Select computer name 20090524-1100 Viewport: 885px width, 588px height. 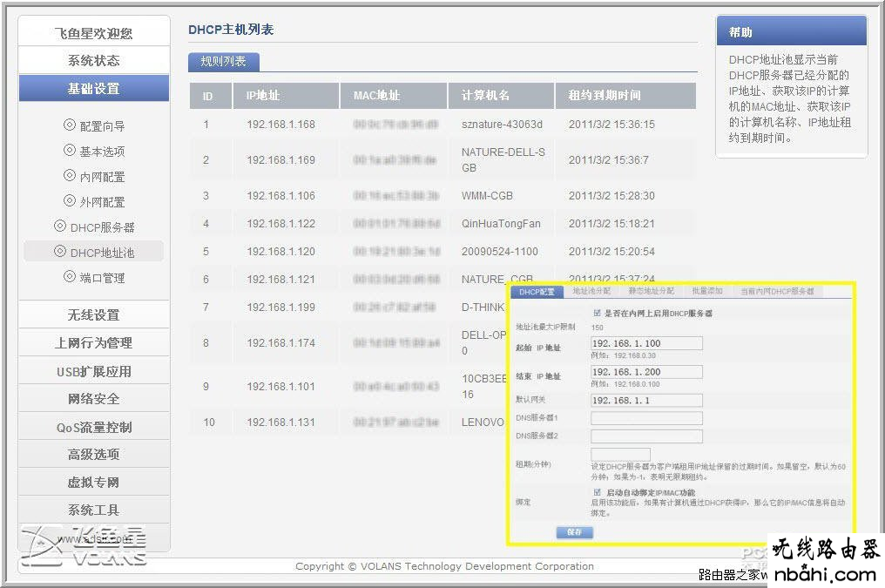(x=499, y=252)
